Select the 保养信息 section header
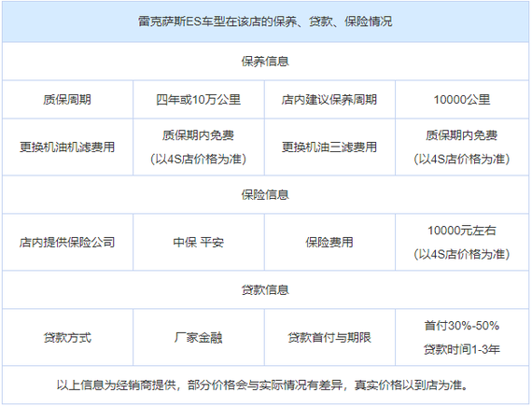532x407 pixels. click(265, 62)
